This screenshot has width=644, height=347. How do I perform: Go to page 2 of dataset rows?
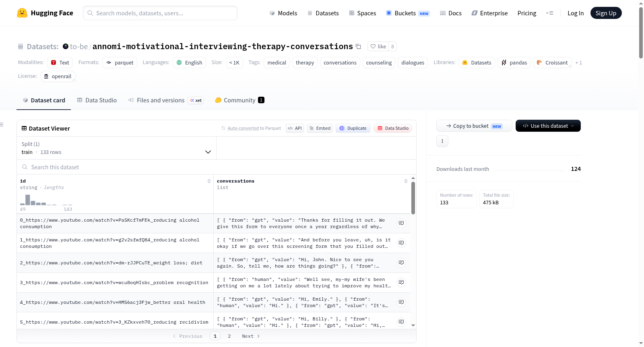229,336
